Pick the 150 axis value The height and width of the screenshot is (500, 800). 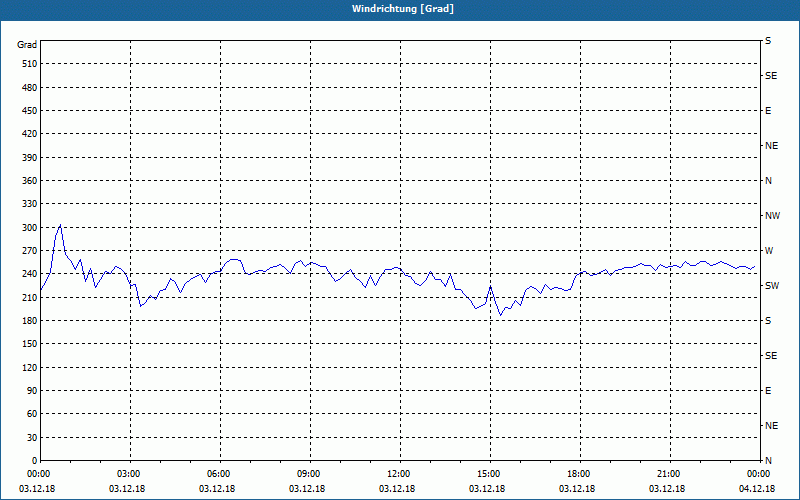click(x=30, y=344)
